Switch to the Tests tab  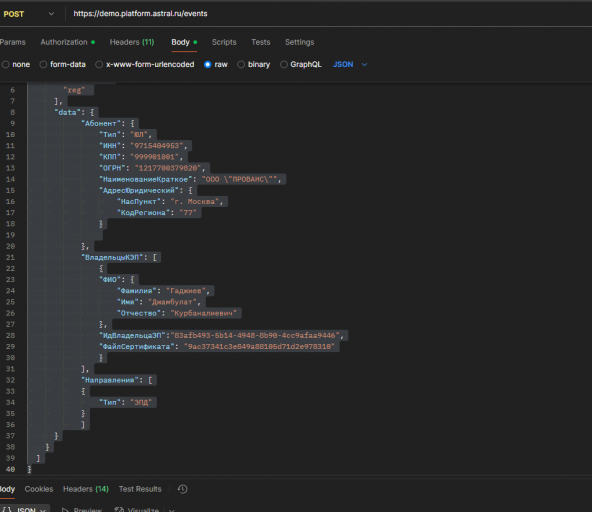[261, 42]
